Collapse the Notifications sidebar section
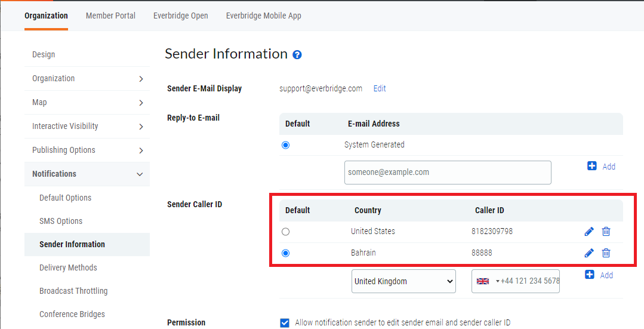This screenshot has width=644, height=329. point(140,174)
